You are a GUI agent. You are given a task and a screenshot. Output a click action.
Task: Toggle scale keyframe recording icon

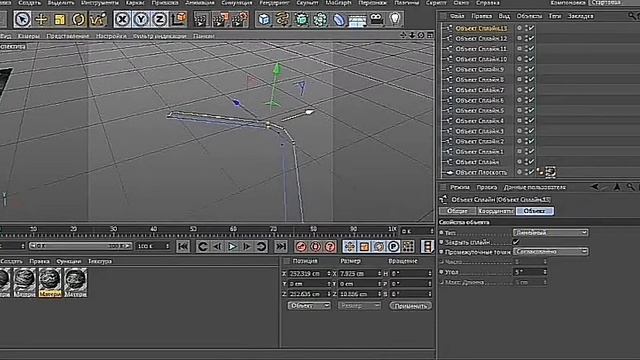click(x=364, y=246)
